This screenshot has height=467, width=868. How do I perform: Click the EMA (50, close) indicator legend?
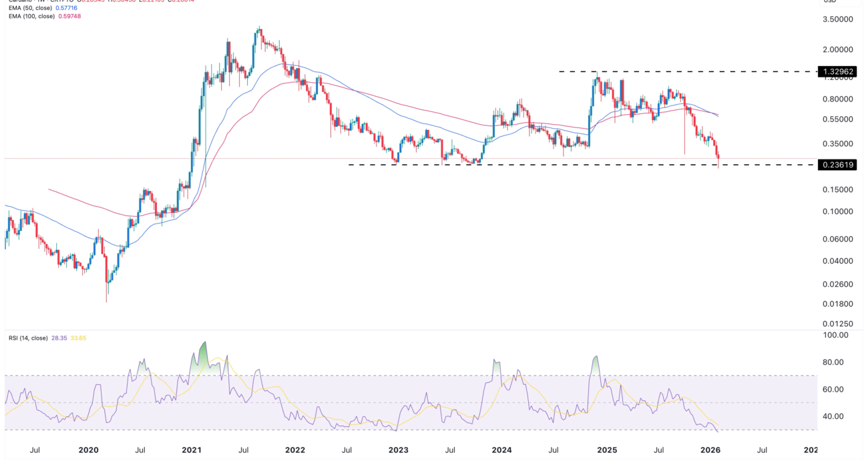(33, 8)
